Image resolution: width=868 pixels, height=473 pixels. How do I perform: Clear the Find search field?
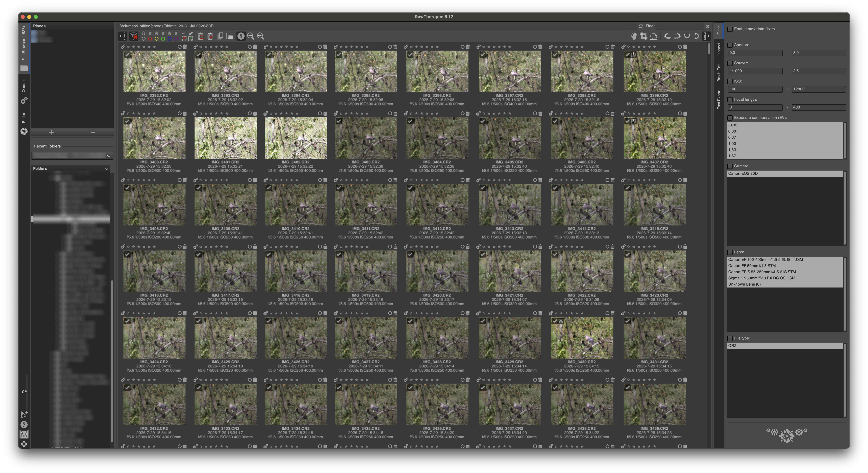(x=708, y=26)
